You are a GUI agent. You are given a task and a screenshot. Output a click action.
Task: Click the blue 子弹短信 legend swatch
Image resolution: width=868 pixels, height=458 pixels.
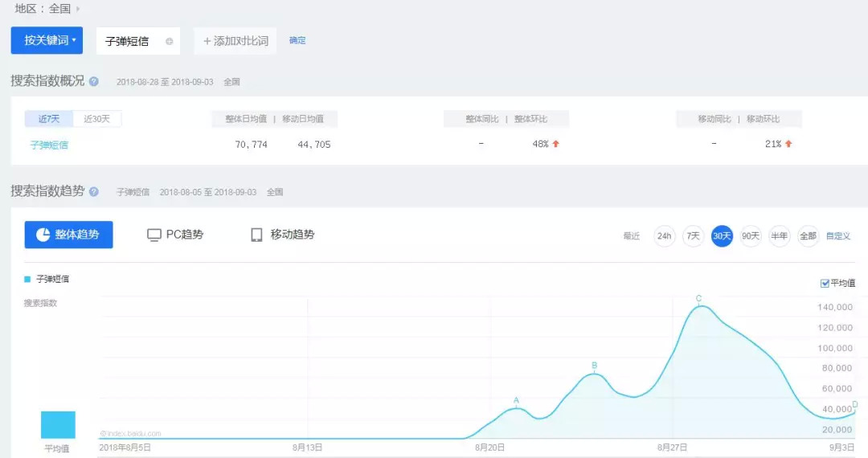coord(27,279)
